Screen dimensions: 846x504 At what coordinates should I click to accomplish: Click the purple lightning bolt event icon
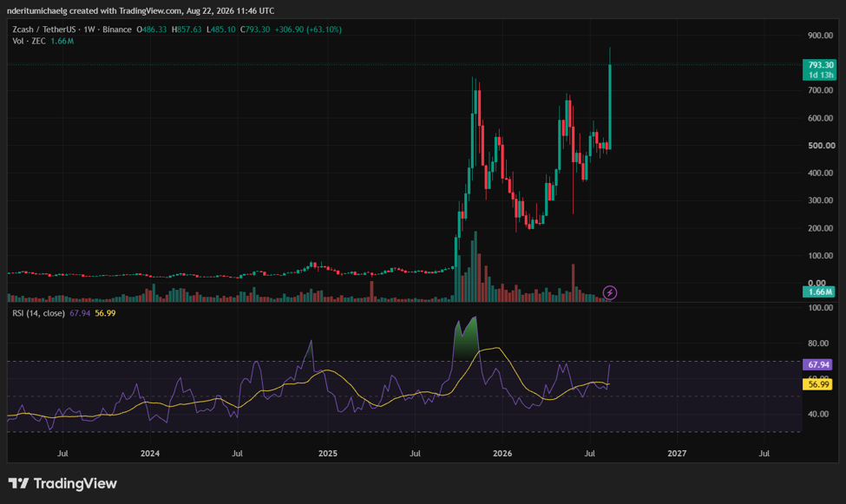610,293
